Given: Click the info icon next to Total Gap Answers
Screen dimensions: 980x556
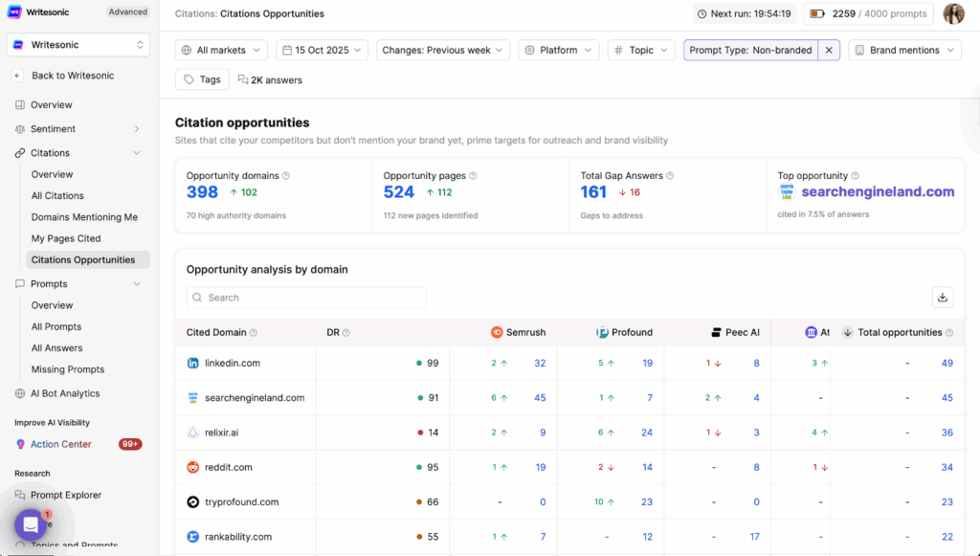Looking at the screenshot, I should [x=671, y=176].
